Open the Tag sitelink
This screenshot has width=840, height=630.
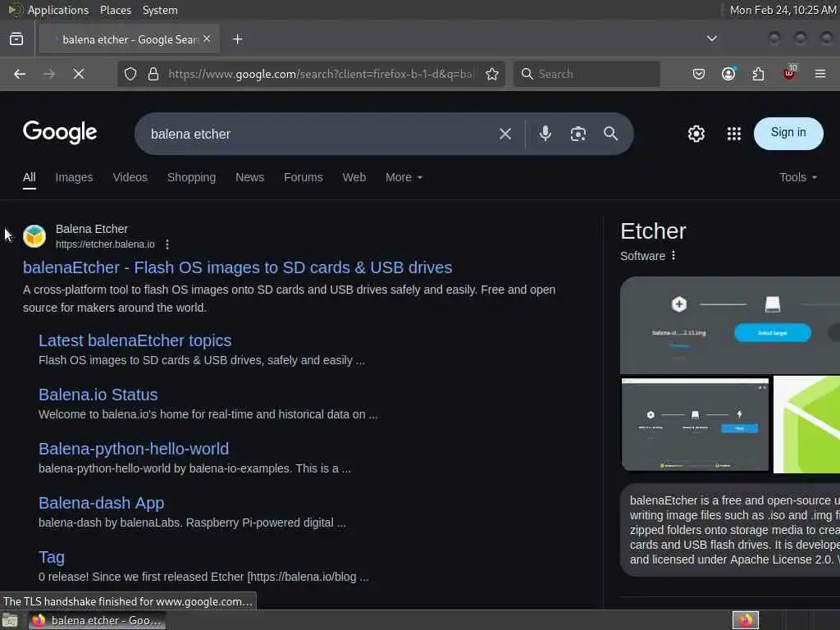tap(52, 557)
